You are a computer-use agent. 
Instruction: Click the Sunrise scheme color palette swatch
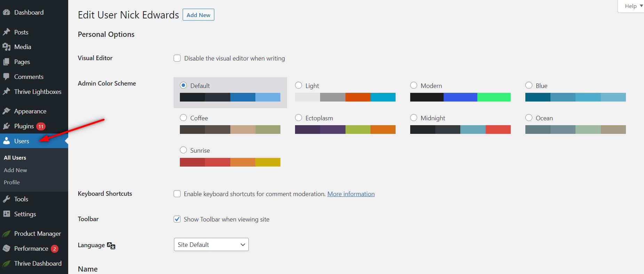coord(230,162)
